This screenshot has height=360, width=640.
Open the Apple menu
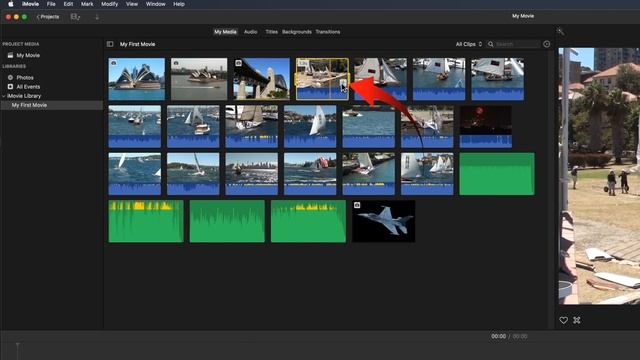11,4
